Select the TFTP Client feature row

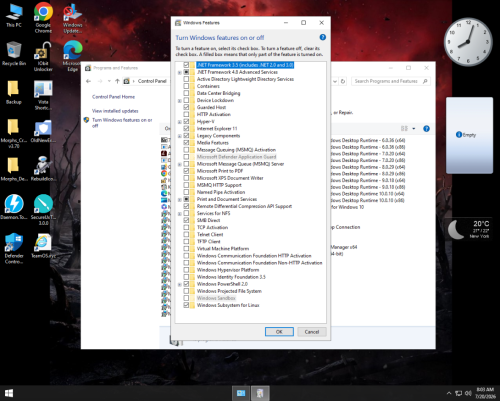point(208,241)
